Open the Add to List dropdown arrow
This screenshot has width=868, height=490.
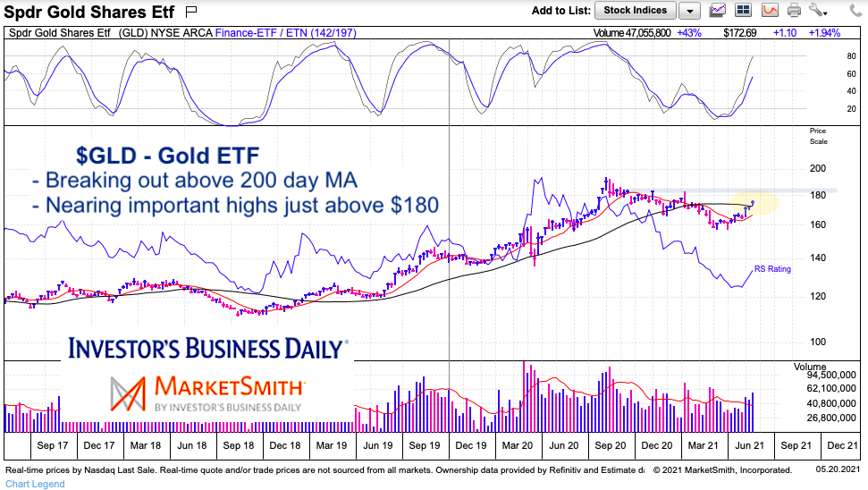click(x=690, y=11)
